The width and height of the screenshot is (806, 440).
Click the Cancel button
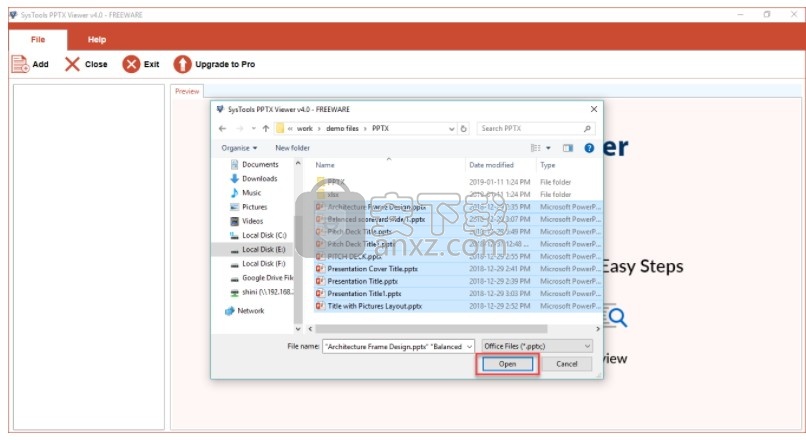[566, 364]
